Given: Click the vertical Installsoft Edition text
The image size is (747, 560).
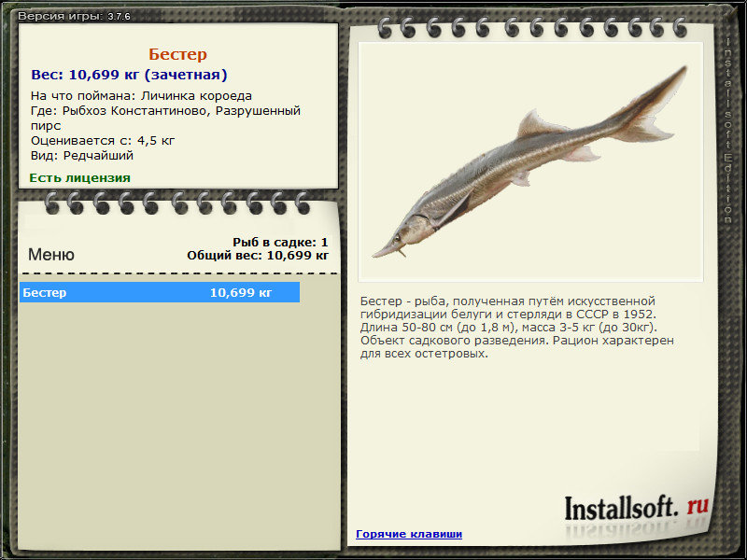Looking at the screenshot, I should [x=727, y=129].
